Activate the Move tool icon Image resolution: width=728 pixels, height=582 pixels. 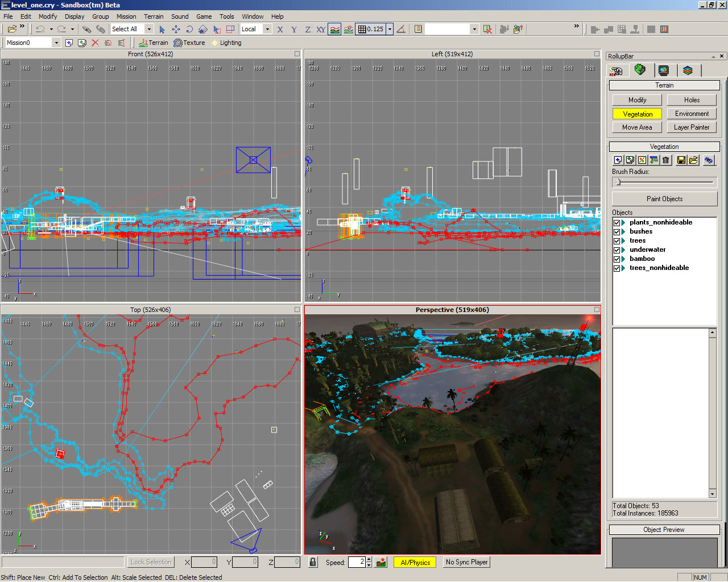(x=176, y=29)
